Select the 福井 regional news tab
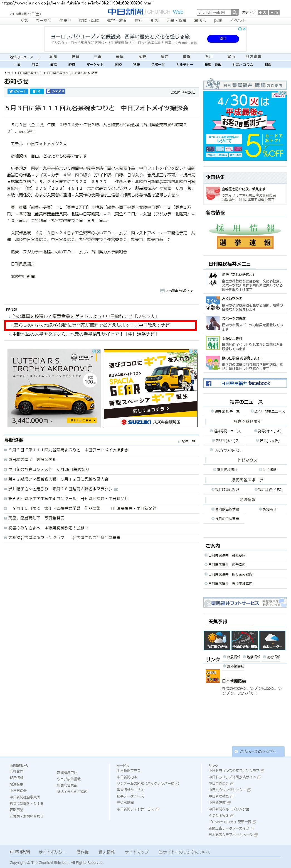This screenshot has width=291, height=868. pos(164,57)
